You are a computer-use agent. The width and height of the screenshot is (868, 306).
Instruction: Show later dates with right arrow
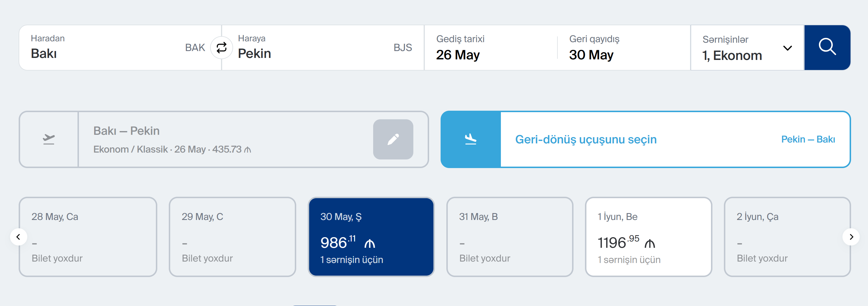[851, 237]
